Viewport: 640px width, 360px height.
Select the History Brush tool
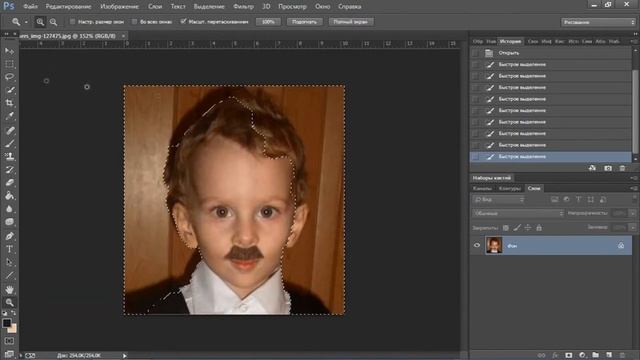[x=9, y=169]
